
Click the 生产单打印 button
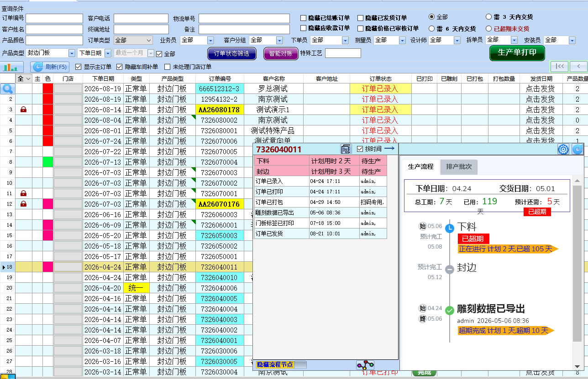(517, 52)
